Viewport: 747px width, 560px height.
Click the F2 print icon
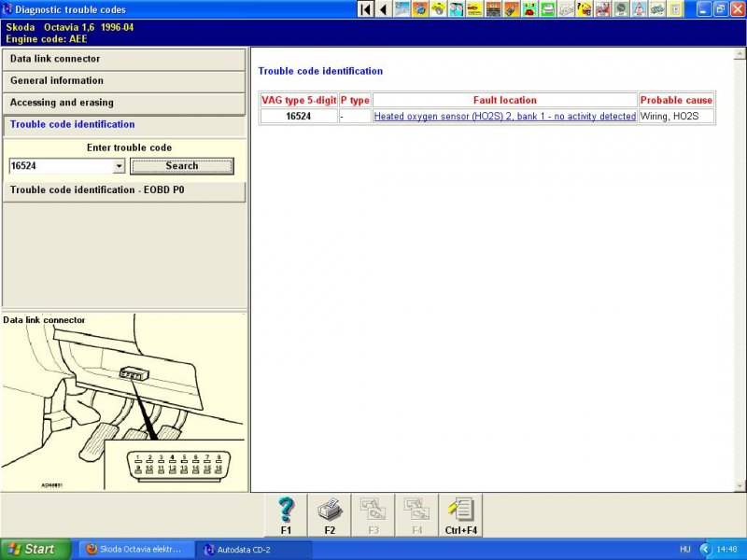[330, 515]
